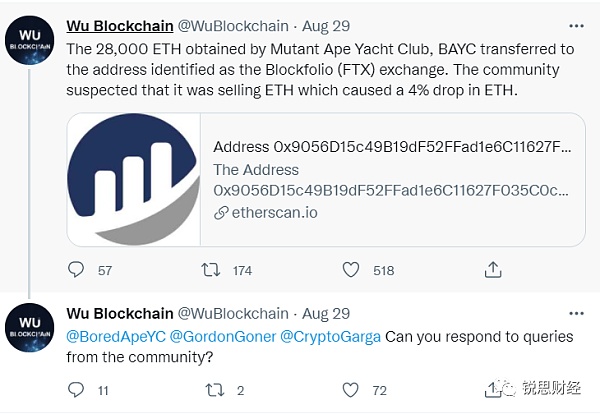This screenshot has width=600, height=414.
Task: Open Wu Blockchain avatar on second tweet
Action: [30, 328]
